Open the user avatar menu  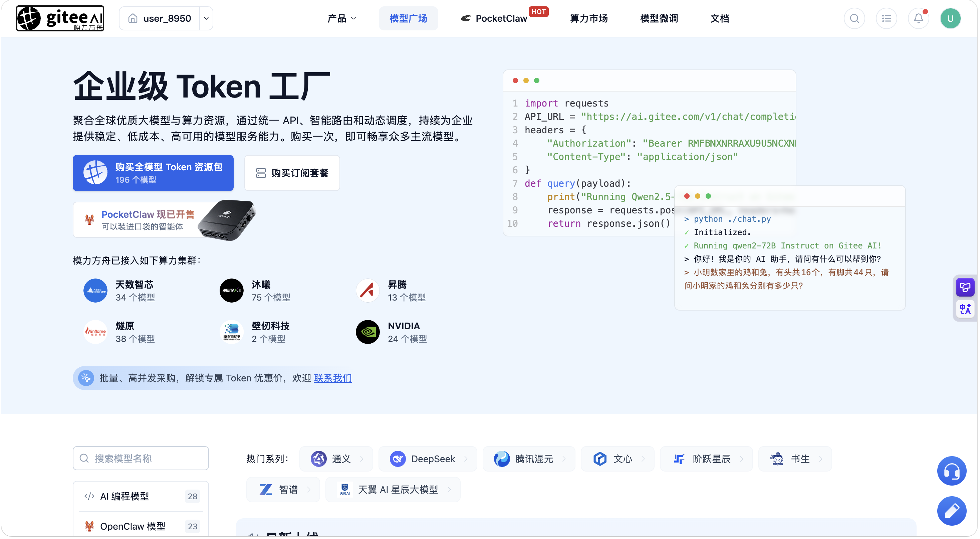point(950,18)
